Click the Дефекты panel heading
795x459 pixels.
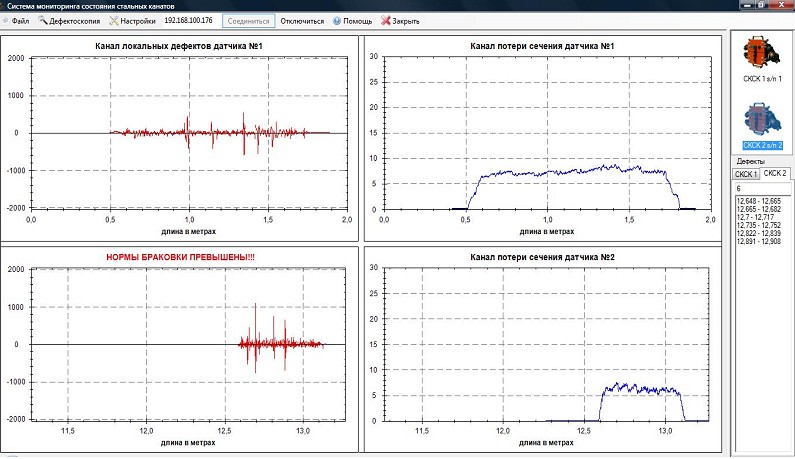[750, 161]
